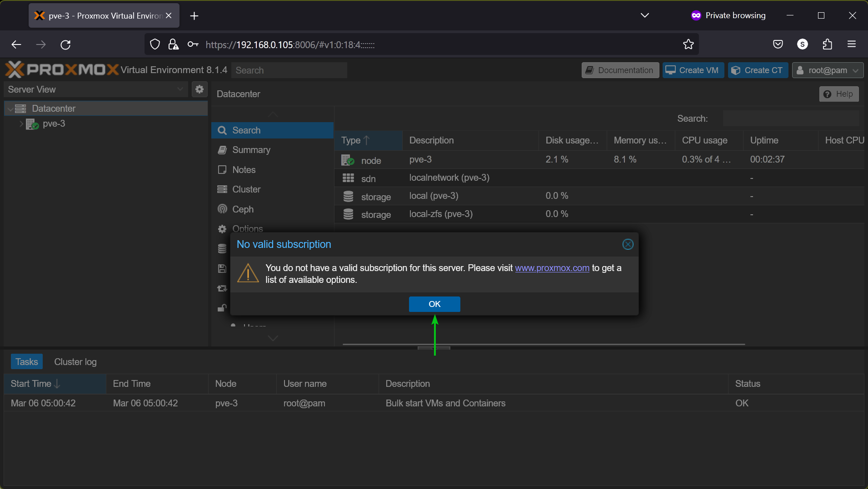Click storage icon in local-zfs row
The image size is (868, 489).
point(348,214)
